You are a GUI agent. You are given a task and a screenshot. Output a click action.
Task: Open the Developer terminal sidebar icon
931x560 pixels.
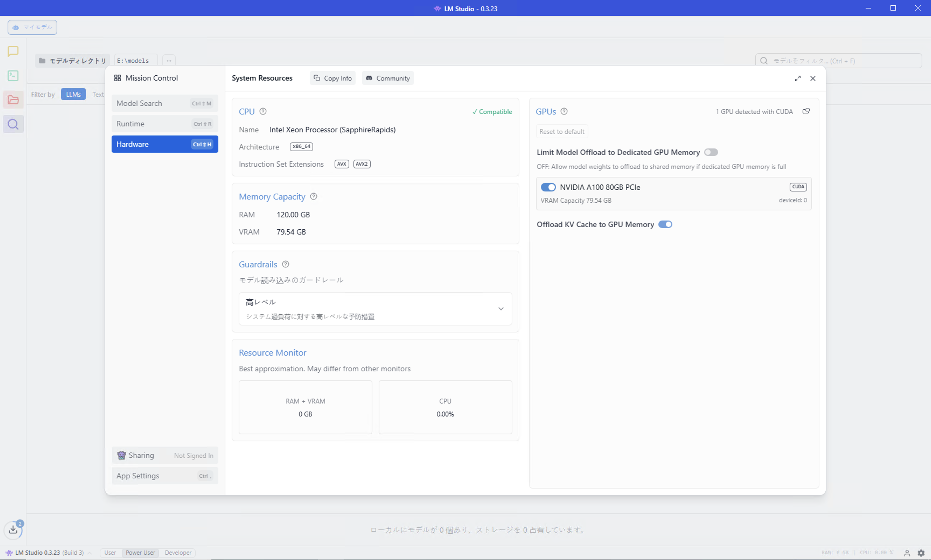click(x=13, y=75)
